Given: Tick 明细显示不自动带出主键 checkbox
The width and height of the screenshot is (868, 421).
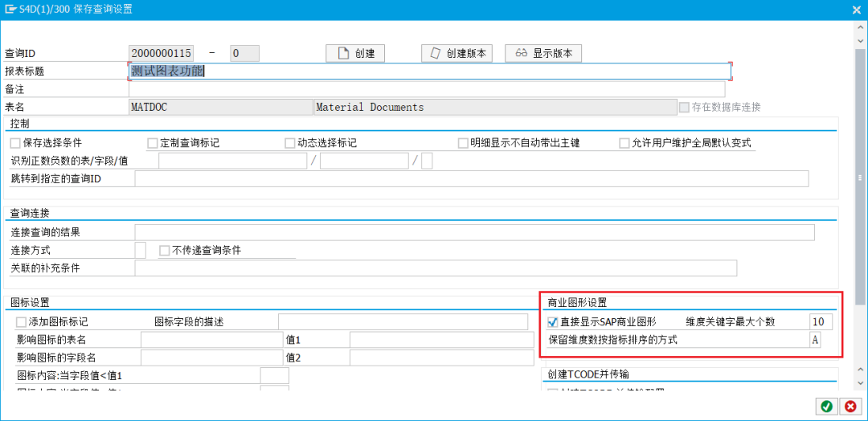Looking at the screenshot, I should 464,143.
